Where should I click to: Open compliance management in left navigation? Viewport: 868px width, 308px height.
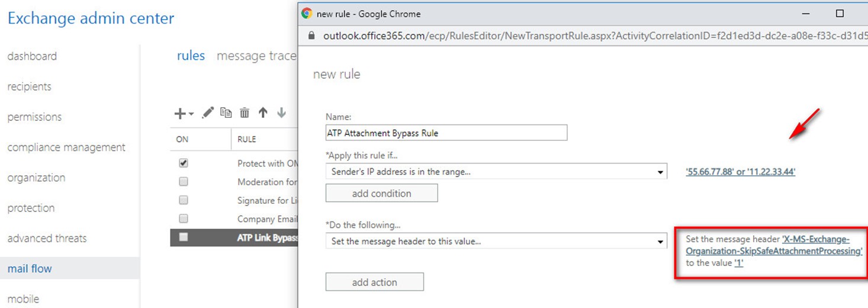pos(66,147)
